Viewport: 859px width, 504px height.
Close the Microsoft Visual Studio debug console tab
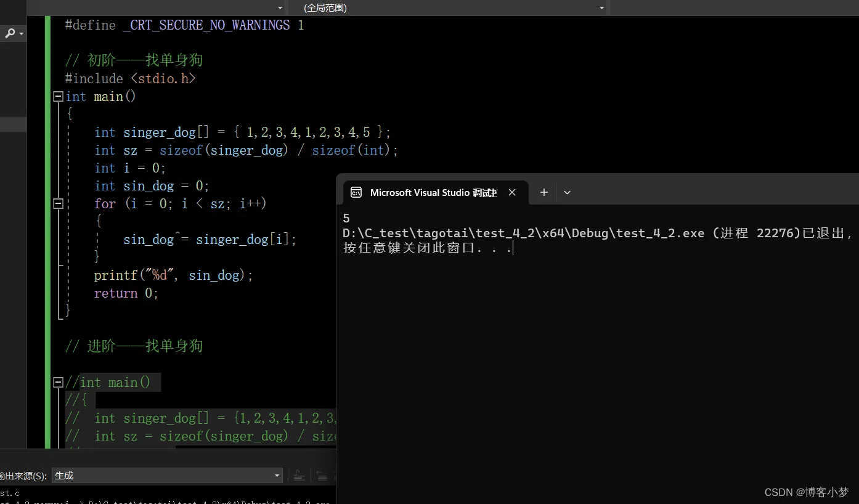click(512, 193)
